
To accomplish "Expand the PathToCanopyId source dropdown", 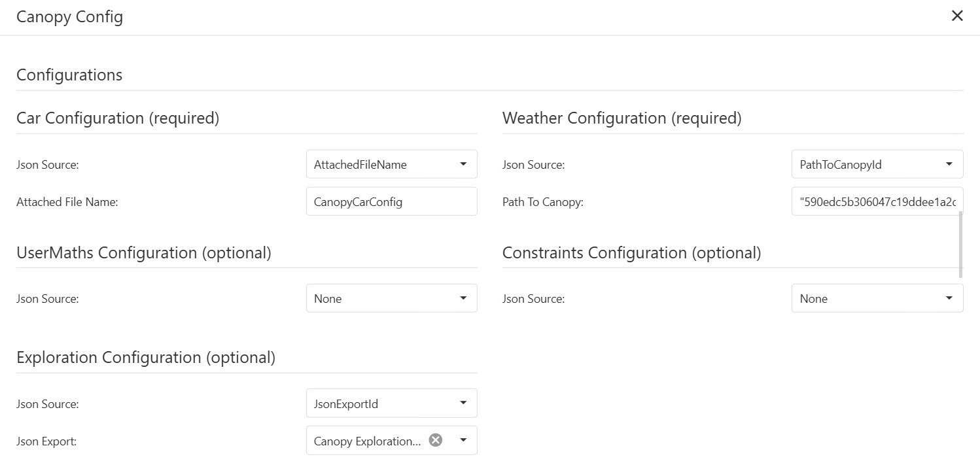I will [877, 164].
